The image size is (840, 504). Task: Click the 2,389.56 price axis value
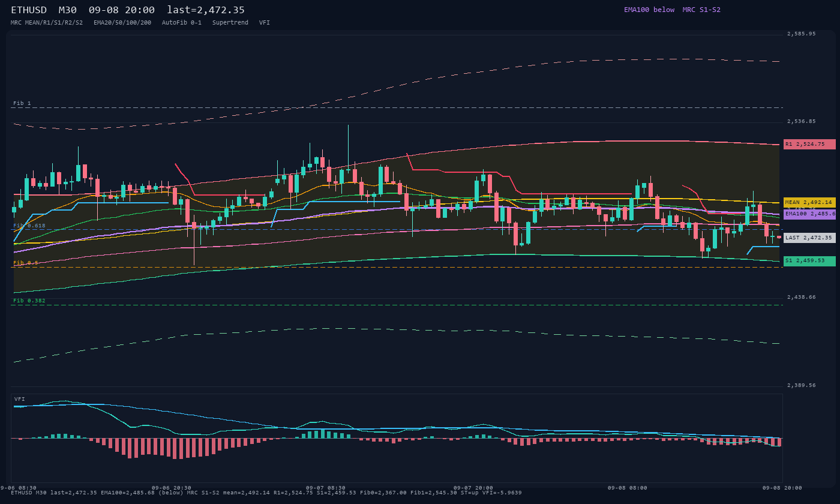tap(802, 385)
